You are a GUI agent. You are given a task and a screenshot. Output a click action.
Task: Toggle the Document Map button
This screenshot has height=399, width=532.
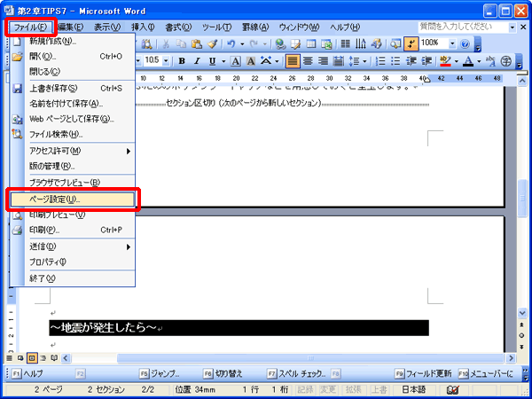point(395,44)
